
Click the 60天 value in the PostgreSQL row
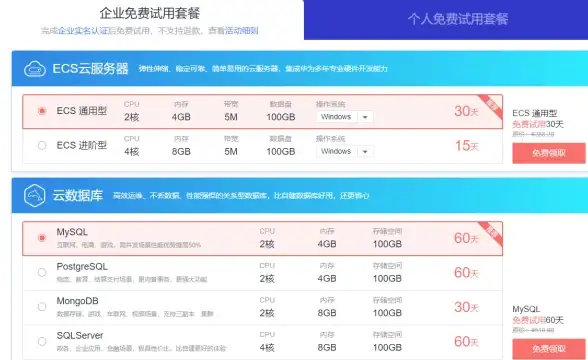pos(466,272)
